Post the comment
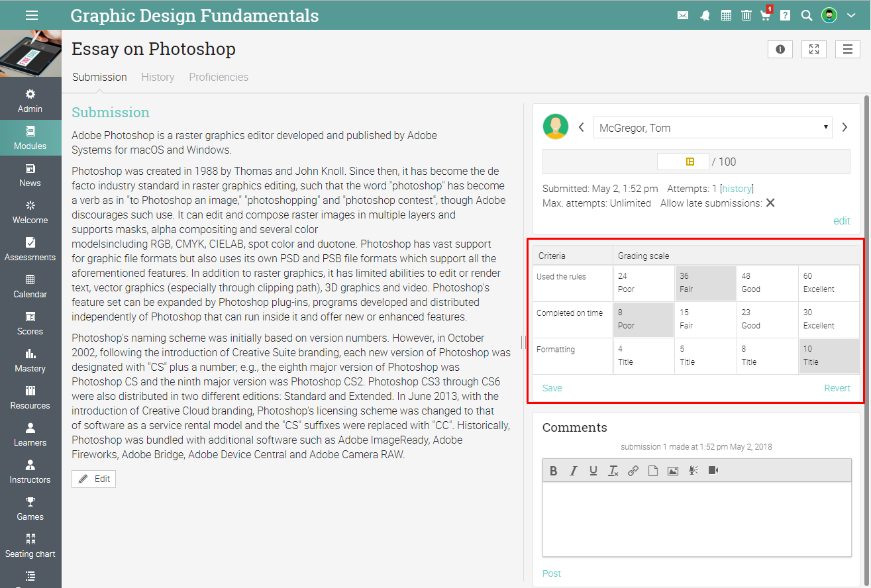This screenshot has height=588, width=871. [x=552, y=573]
